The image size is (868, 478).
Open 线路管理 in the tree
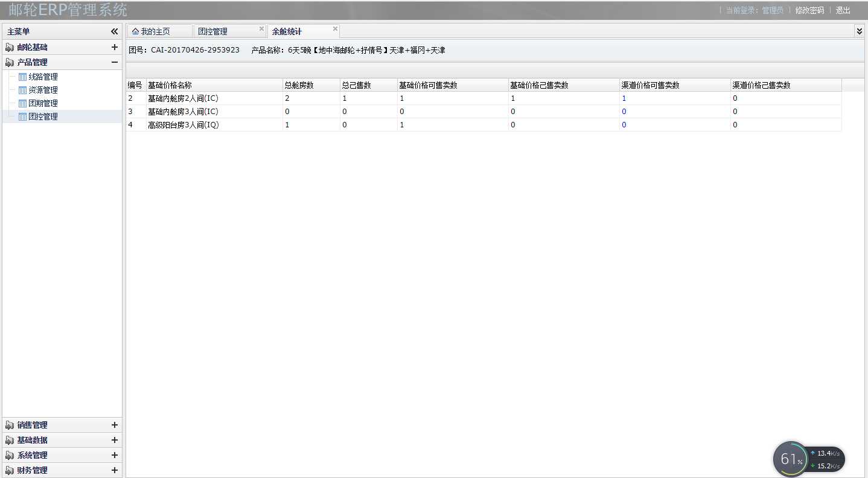[43, 77]
